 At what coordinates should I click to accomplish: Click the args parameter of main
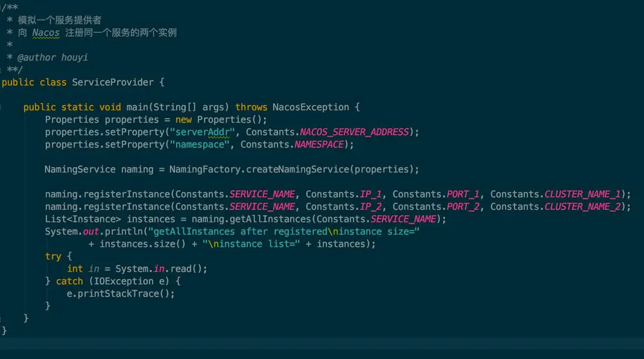coord(213,107)
